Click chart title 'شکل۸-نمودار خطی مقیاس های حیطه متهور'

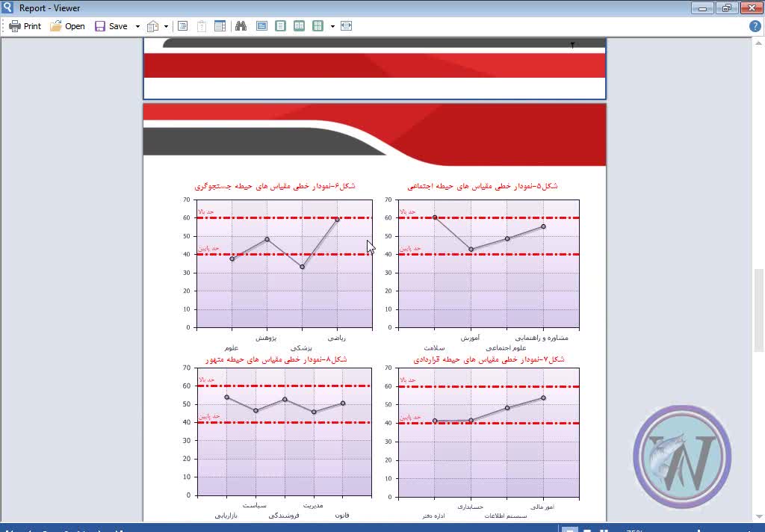pos(276,359)
